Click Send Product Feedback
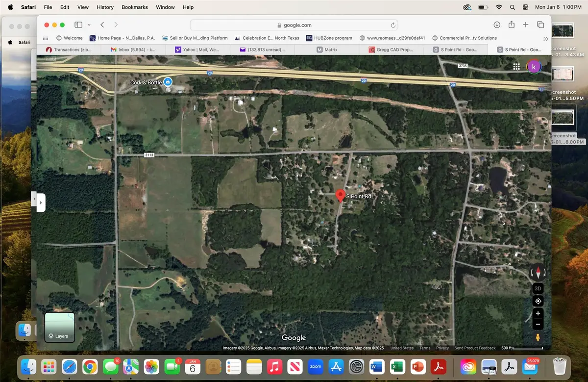The height and width of the screenshot is (382, 588). 475,348
